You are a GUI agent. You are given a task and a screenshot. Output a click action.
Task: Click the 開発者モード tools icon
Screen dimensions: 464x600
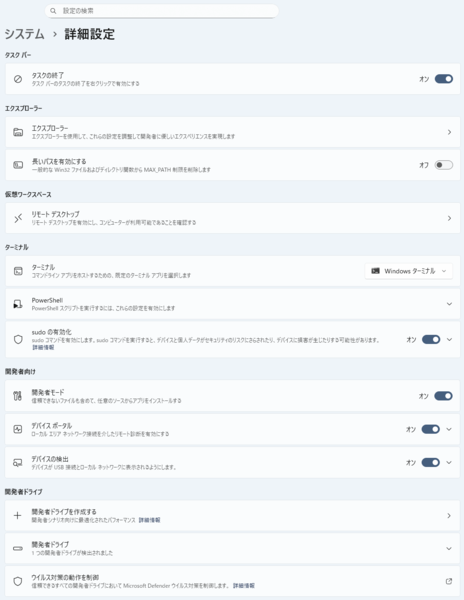pyautogui.click(x=18, y=396)
